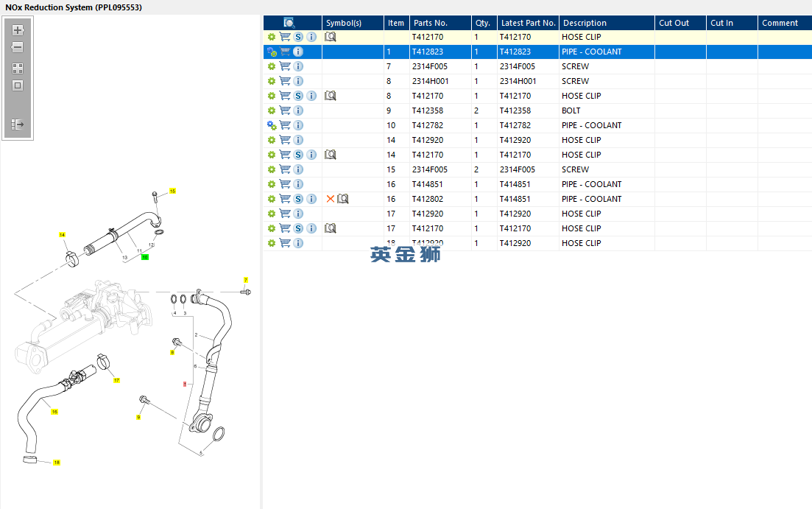Image resolution: width=812 pixels, height=509 pixels.
Task: Click red callout 1 on the diagram
Action: click(185, 384)
